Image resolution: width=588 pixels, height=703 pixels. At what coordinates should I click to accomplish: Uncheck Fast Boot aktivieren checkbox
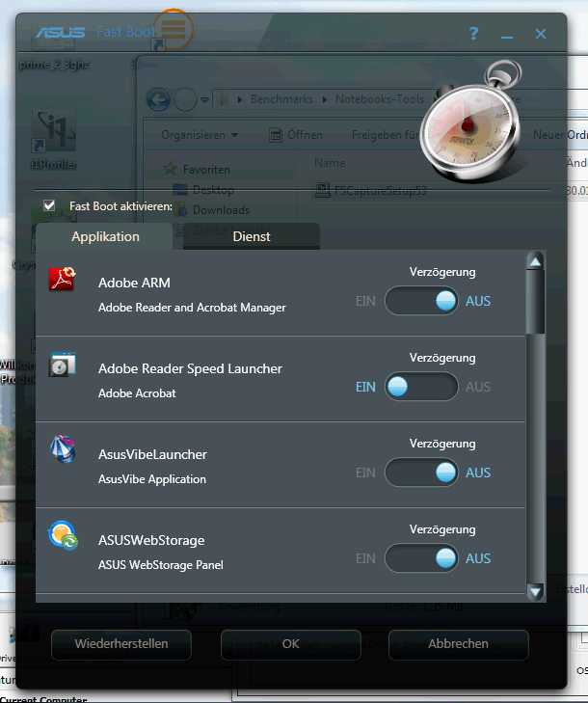point(49,205)
